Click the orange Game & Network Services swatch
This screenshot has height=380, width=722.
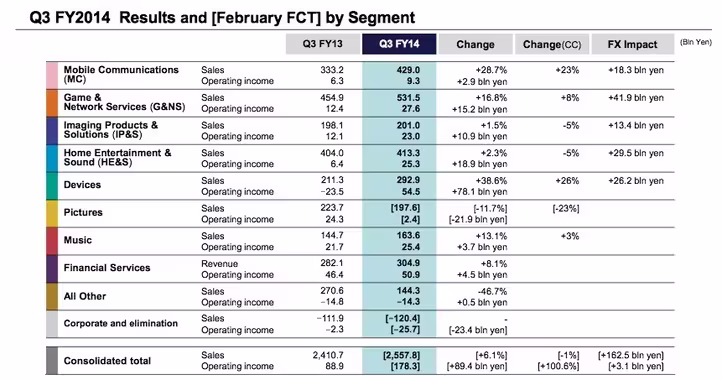pos(52,103)
